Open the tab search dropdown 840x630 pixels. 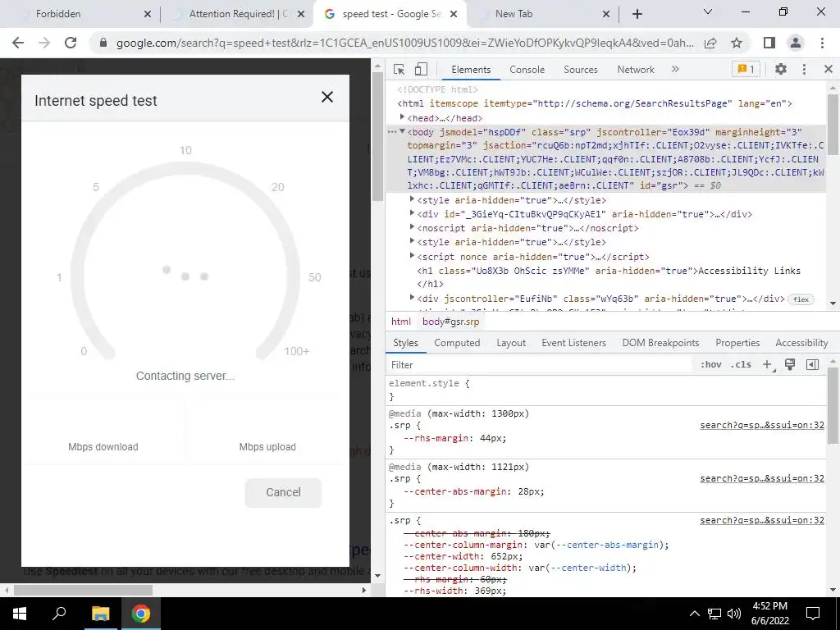point(708,11)
